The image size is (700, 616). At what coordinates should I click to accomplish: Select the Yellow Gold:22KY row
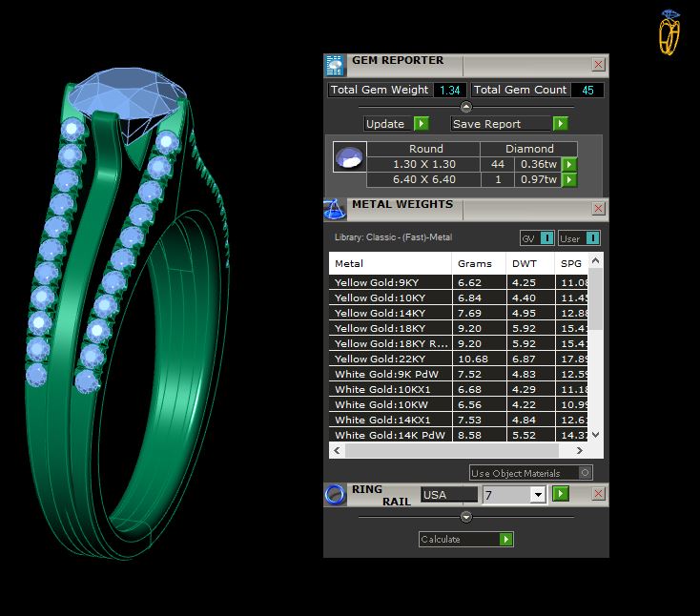coord(459,359)
